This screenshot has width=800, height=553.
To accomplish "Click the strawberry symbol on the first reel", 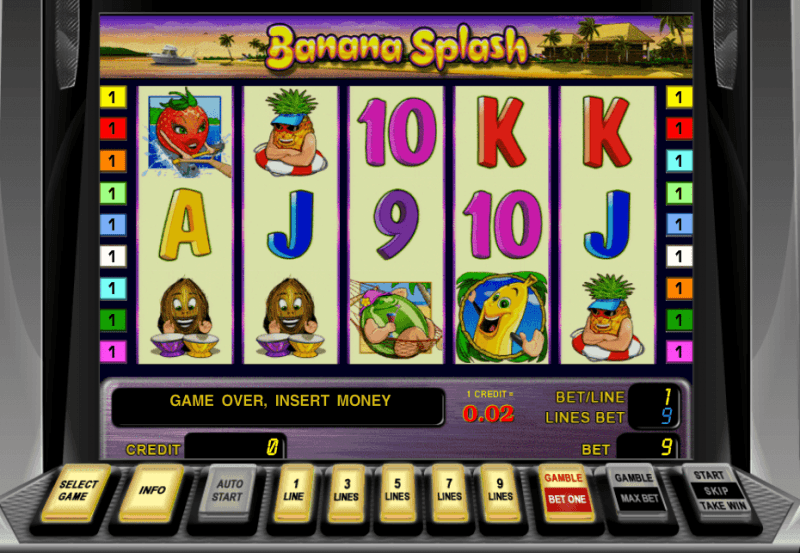I will (186, 132).
